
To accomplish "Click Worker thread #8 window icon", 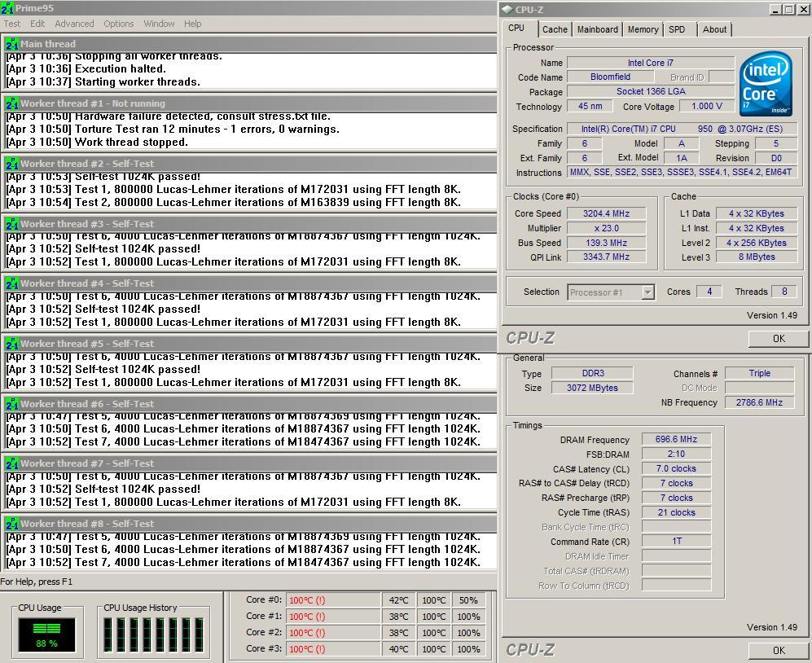I will click(x=12, y=524).
